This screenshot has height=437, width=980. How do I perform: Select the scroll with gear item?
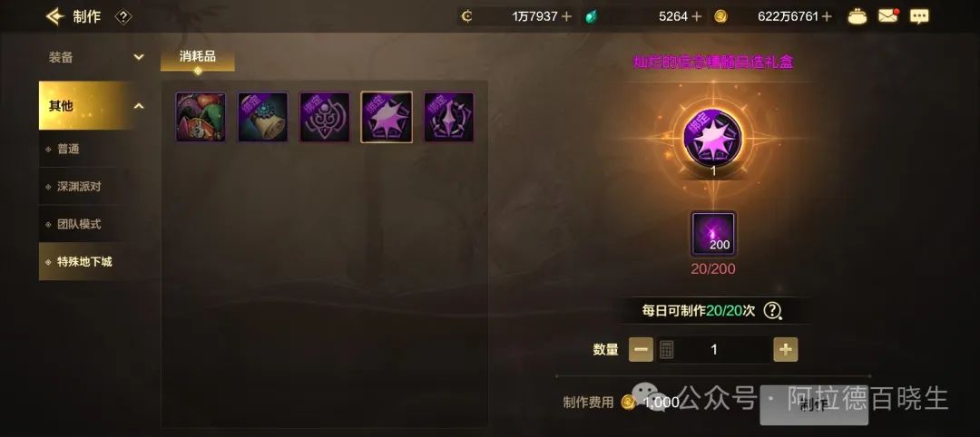click(x=262, y=117)
